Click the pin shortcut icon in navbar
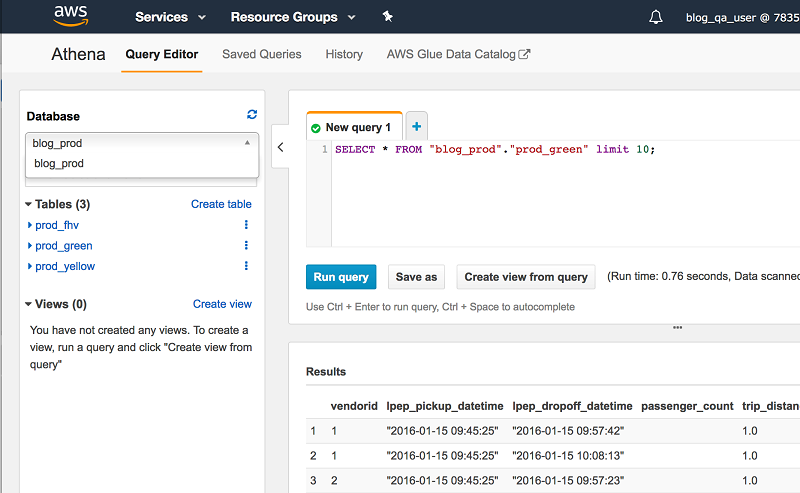The height and width of the screenshot is (493, 800). [x=388, y=17]
